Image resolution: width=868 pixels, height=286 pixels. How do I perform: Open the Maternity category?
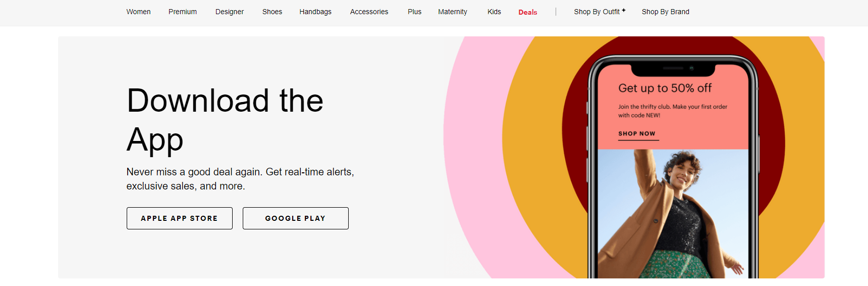453,12
